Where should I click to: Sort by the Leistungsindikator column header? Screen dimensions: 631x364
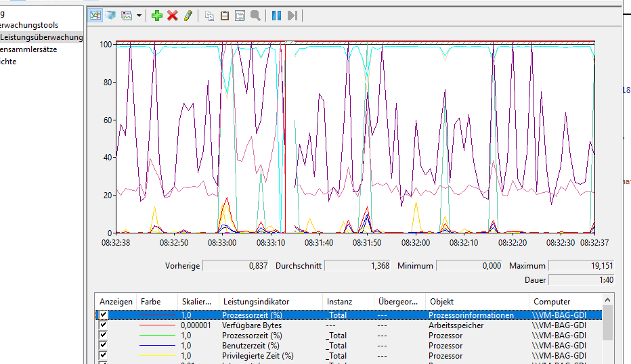(270, 302)
